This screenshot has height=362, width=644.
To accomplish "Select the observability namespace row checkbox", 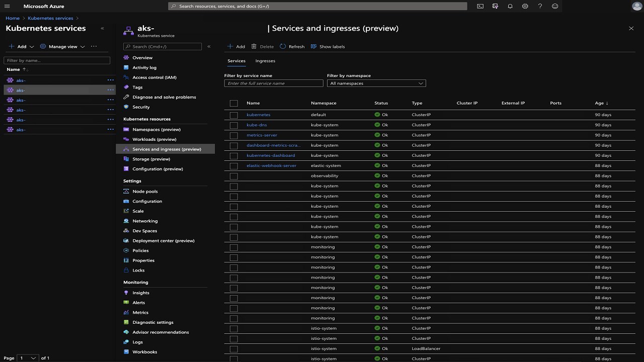I will pos(233,176).
